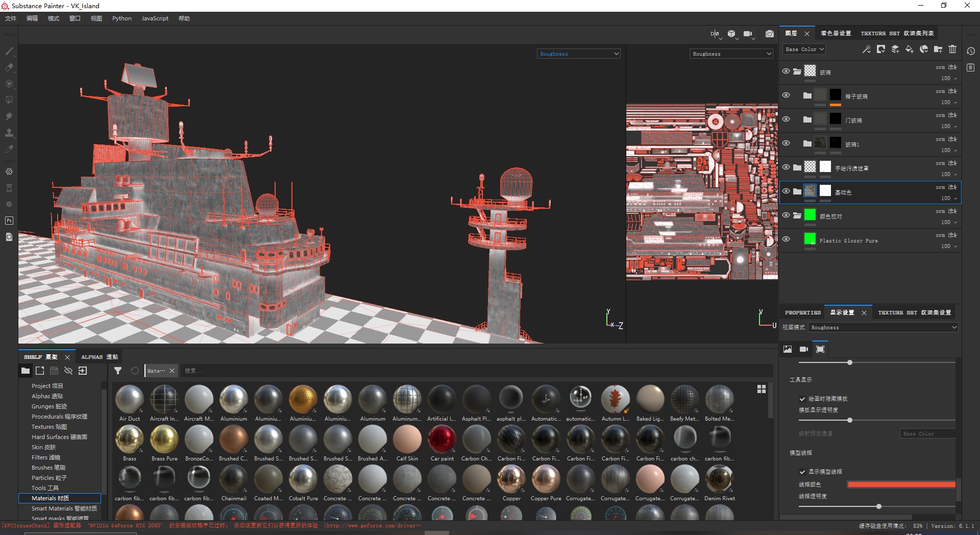Click the shelf folder browse icon
The width and height of the screenshot is (980, 535).
coord(25,371)
